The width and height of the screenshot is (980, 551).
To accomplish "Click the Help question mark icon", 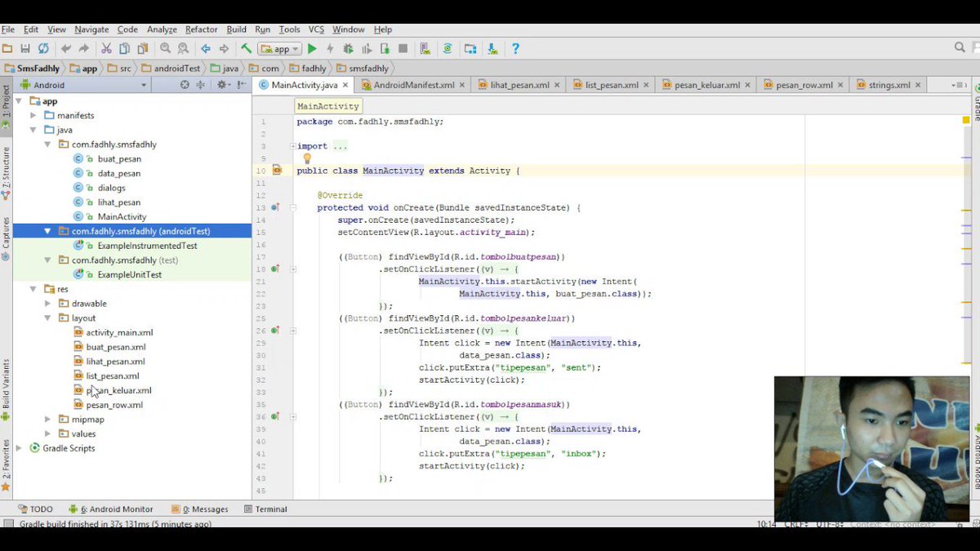I will point(515,49).
